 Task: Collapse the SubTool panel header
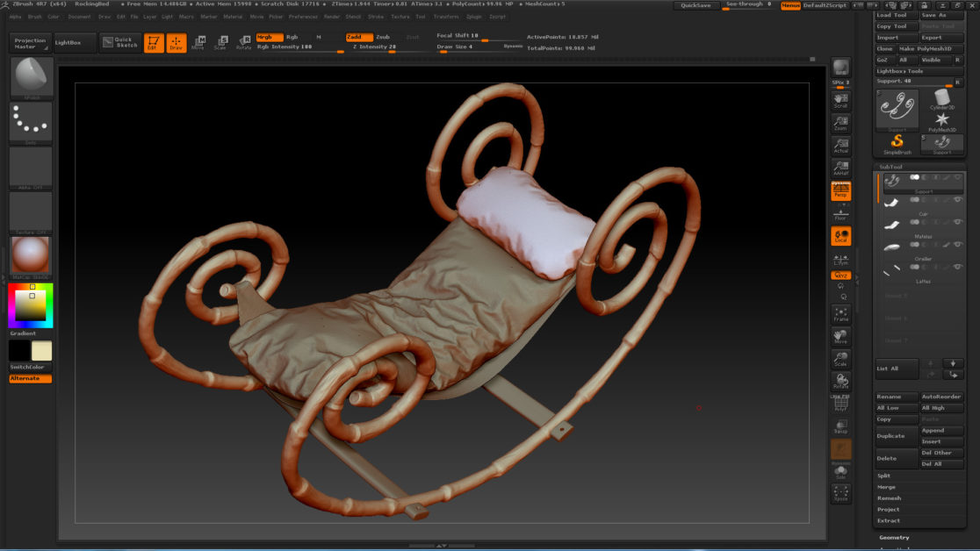pyautogui.click(x=892, y=166)
